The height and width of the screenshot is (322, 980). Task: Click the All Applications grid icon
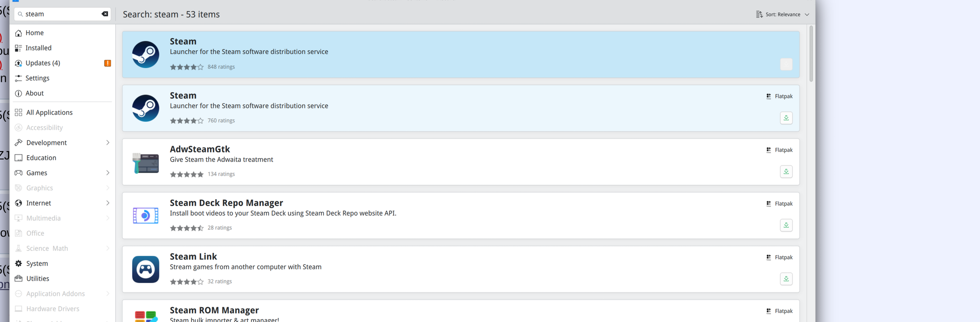point(18,113)
